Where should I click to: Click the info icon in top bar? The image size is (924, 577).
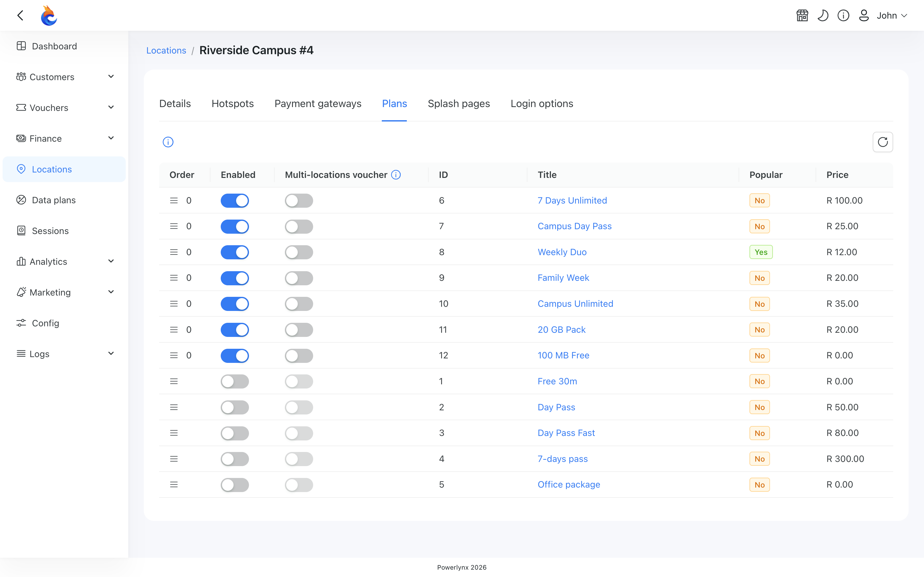click(x=843, y=16)
